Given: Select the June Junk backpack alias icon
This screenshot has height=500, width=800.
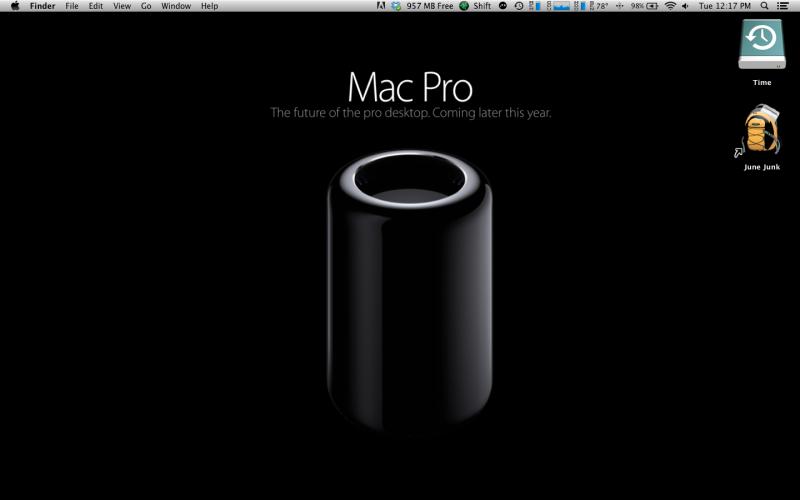Looking at the screenshot, I should (x=760, y=130).
